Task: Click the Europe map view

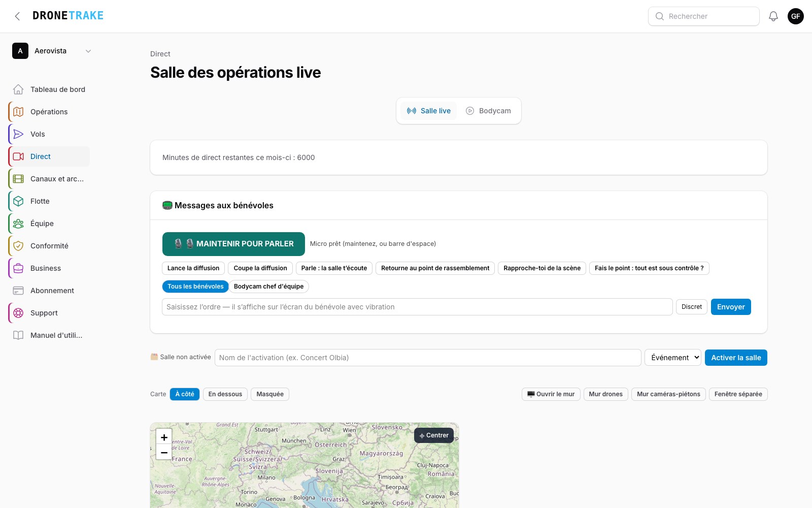Action: pos(304,465)
